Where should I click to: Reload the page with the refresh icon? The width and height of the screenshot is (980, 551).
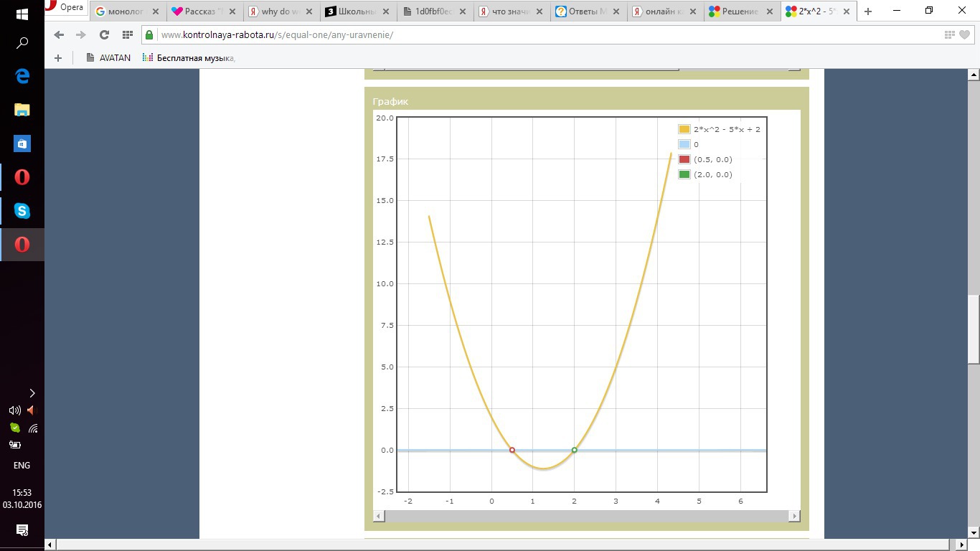(104, 35)
